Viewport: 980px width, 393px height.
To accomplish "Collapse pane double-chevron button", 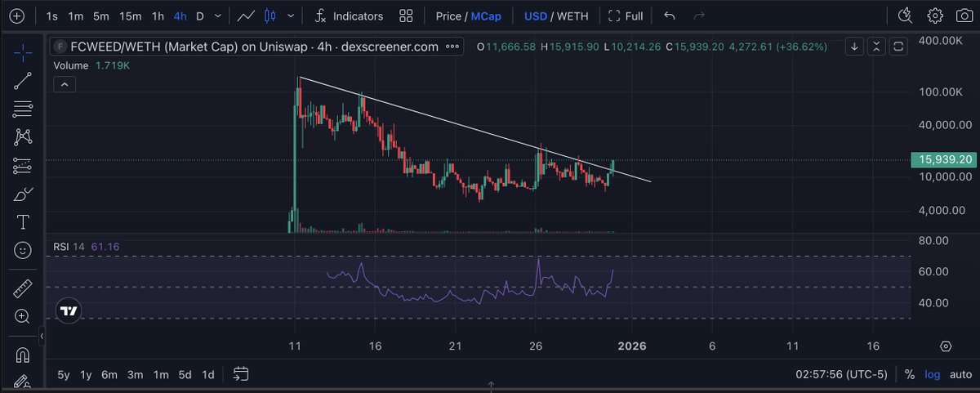I will 875,47.
